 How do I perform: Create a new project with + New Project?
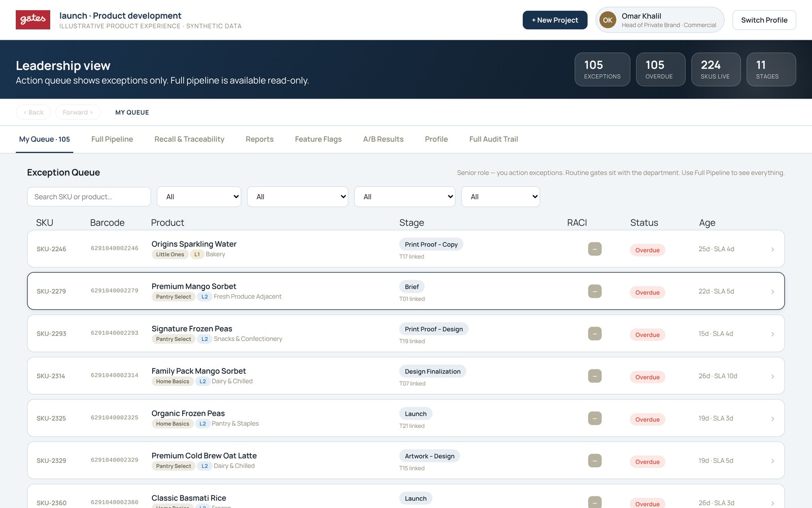click(555, 20)
